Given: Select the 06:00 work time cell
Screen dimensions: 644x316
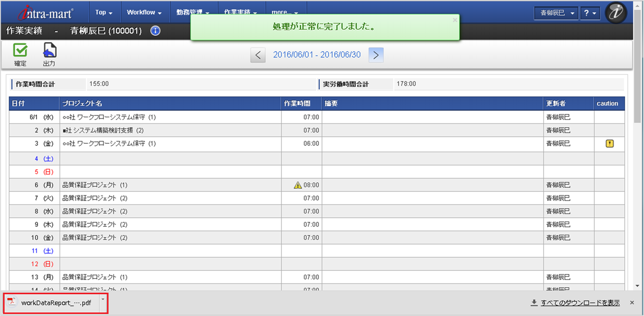Looking at the screenshot, I should 302,144.
